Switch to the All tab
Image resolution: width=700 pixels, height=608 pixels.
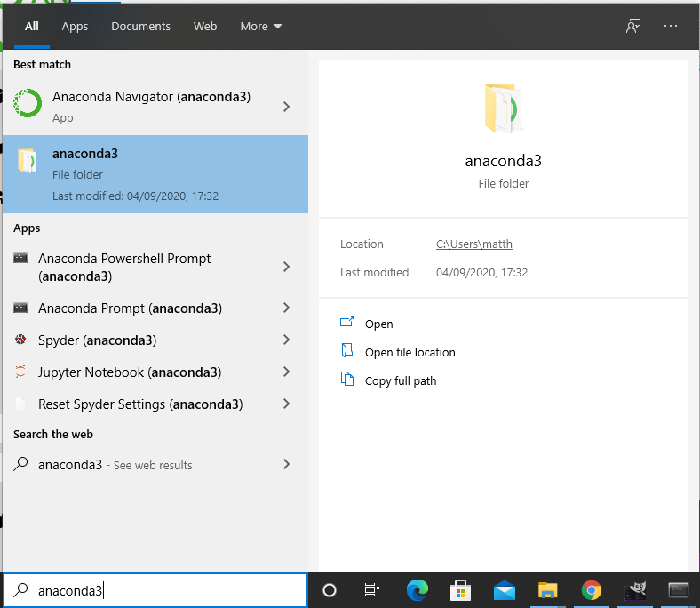tap(32, 27)
